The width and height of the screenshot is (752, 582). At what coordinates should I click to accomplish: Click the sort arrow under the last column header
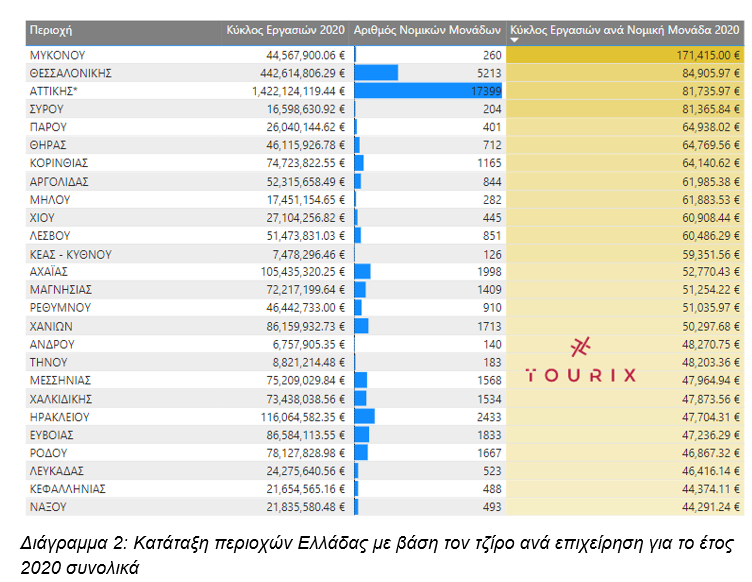[x=515, y=41]
